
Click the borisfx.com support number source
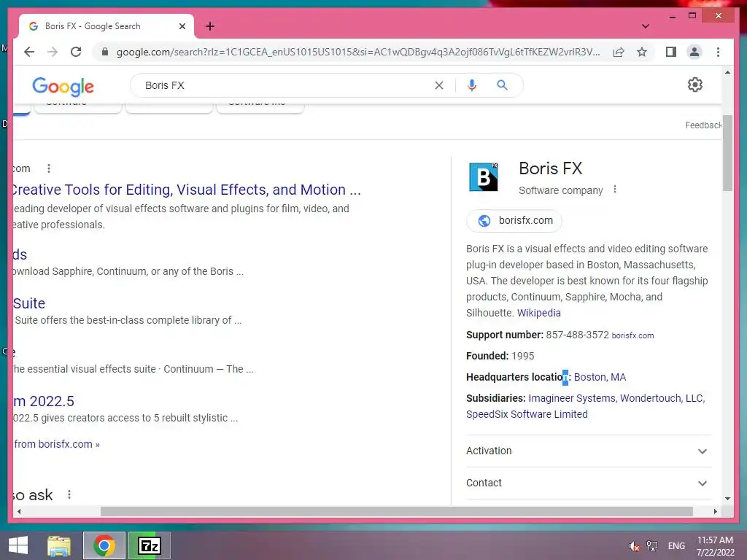tap(632, 335)
